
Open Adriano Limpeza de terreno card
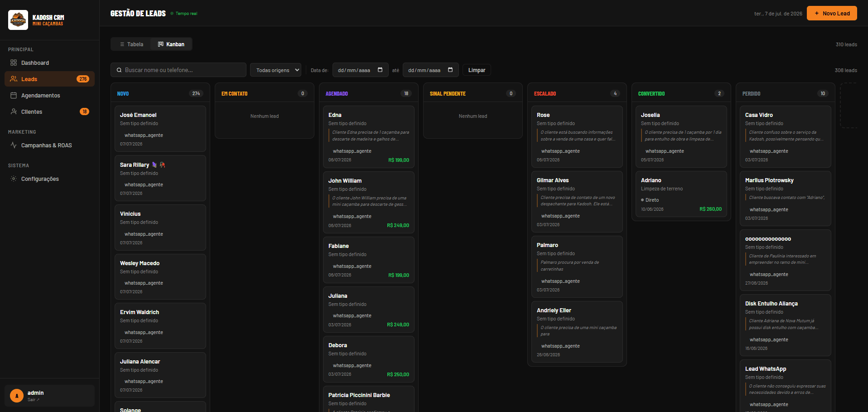pos(681,194)
